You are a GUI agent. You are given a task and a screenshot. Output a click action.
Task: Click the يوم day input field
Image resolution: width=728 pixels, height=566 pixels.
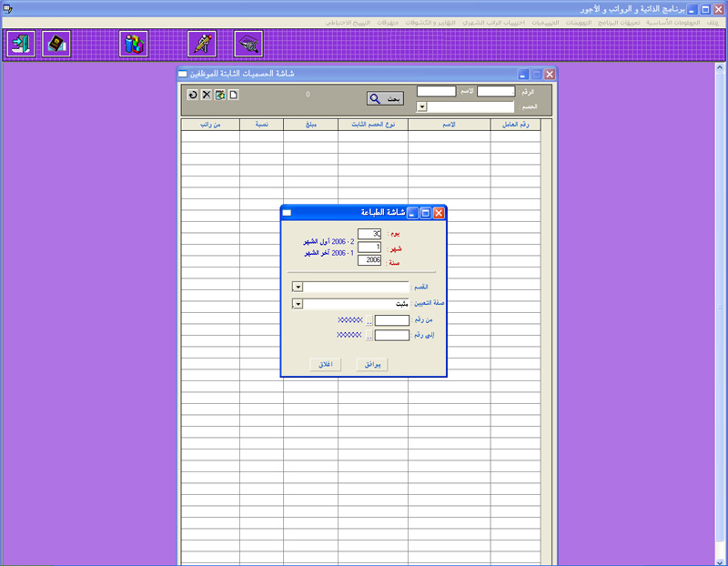coord(369,234)
